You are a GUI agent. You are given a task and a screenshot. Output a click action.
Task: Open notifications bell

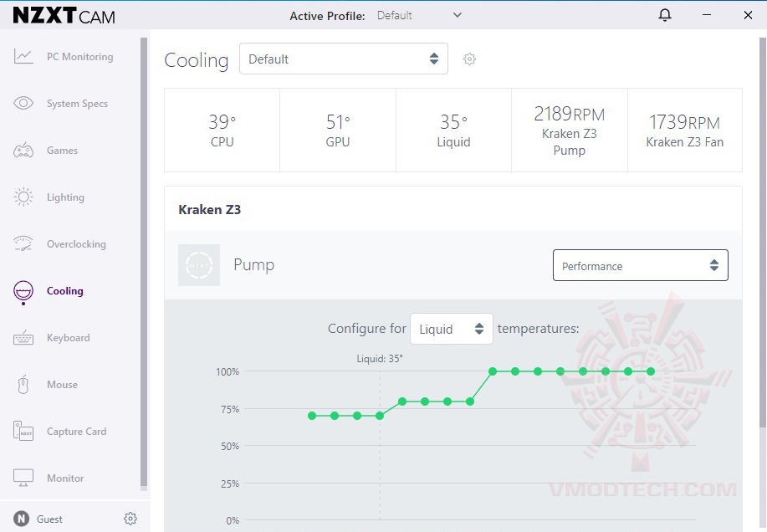664,15
